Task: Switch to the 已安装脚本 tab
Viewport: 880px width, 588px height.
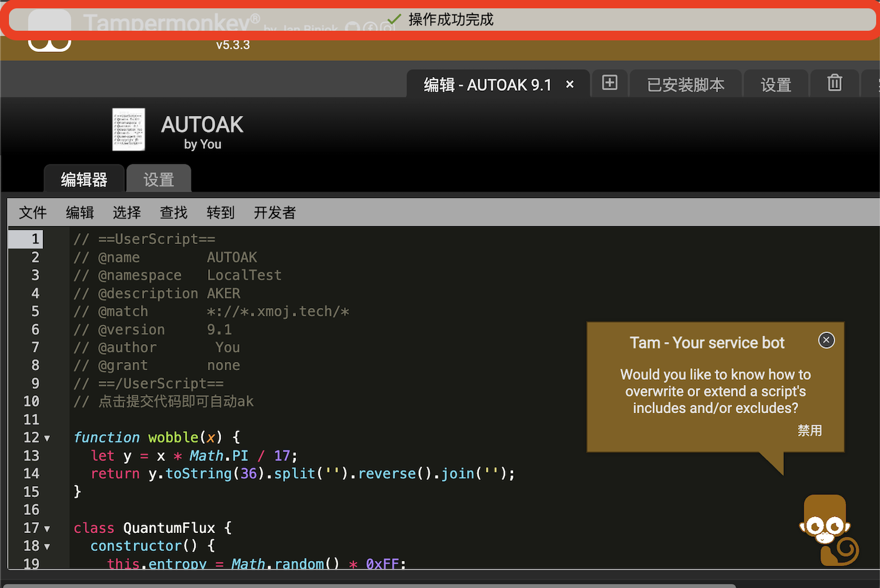Action: click(x=685, y=85)
